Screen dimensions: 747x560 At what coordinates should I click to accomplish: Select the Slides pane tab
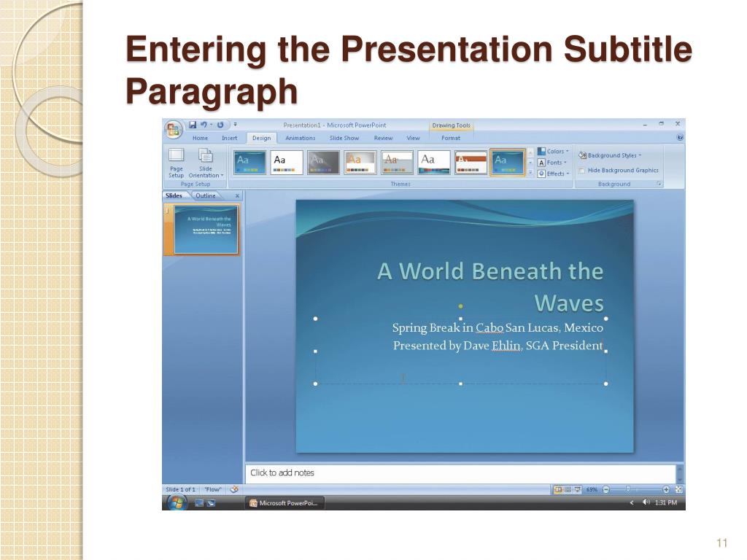[x=174, y=195]
